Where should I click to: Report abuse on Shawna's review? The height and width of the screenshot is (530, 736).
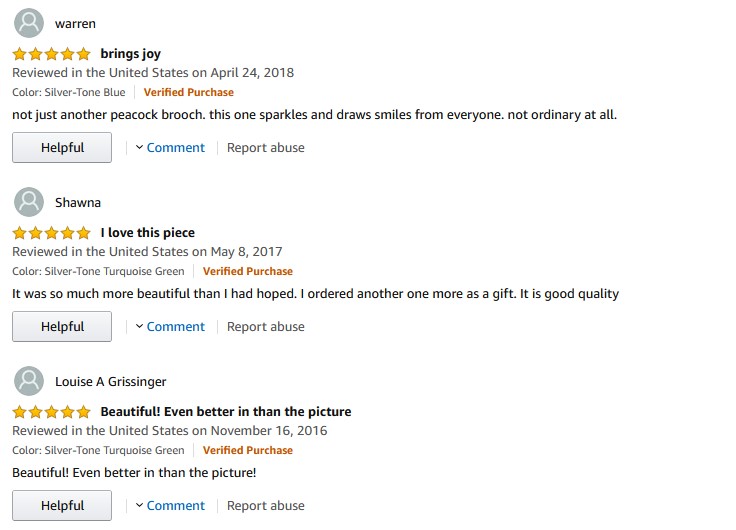point(265,327)
